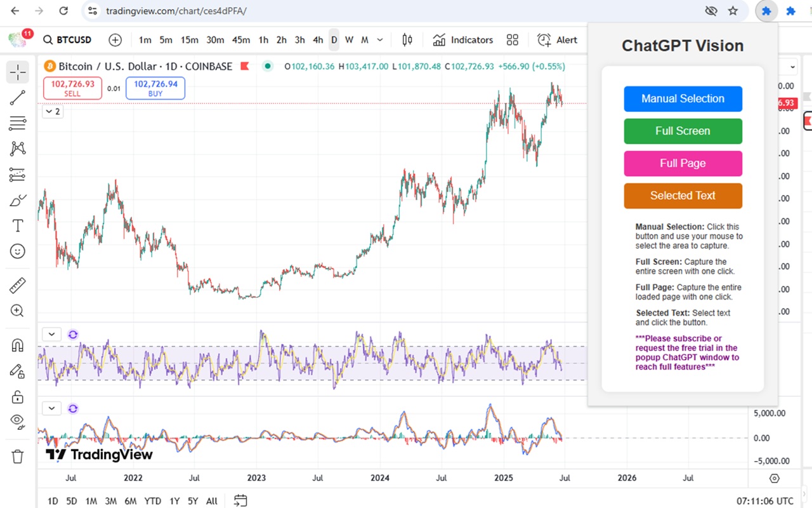Toggle magnet mode snapping
The height and width of the screenshot is (508, 812).
tap(17, 345)
